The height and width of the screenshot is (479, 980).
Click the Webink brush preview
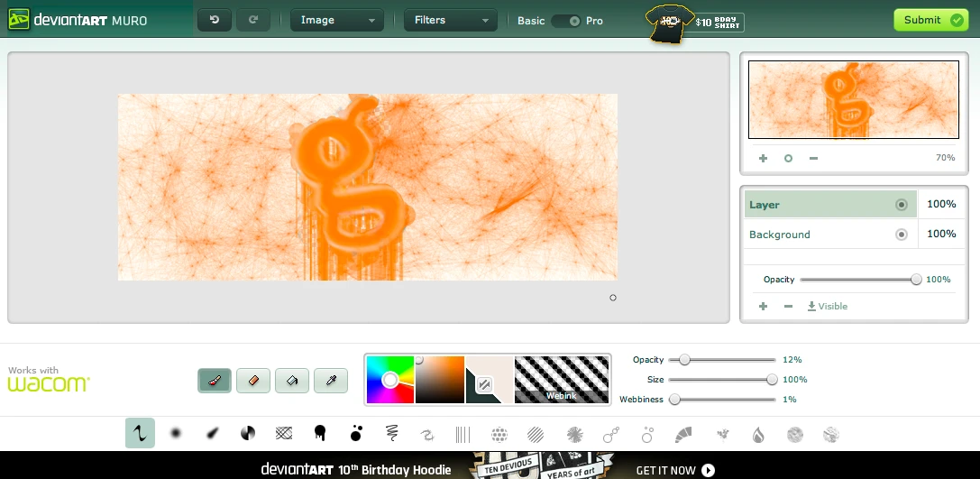pyautogui.click(x=562, y=380)
